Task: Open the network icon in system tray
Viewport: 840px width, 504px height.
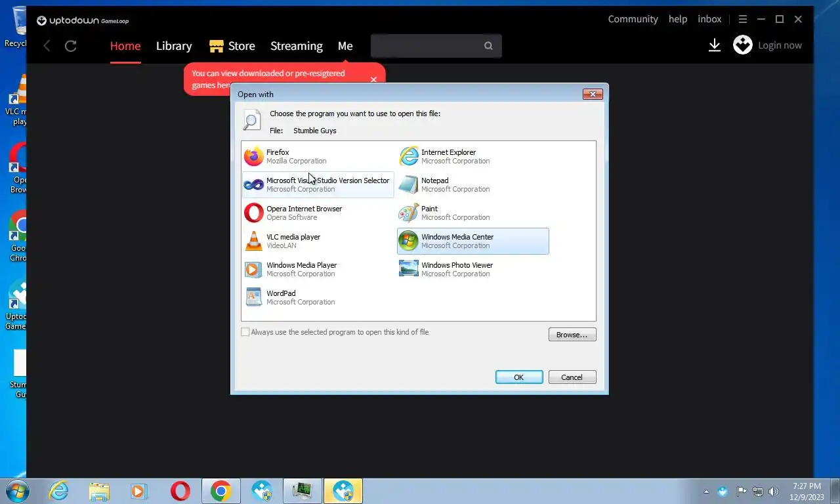Action: 758,492
